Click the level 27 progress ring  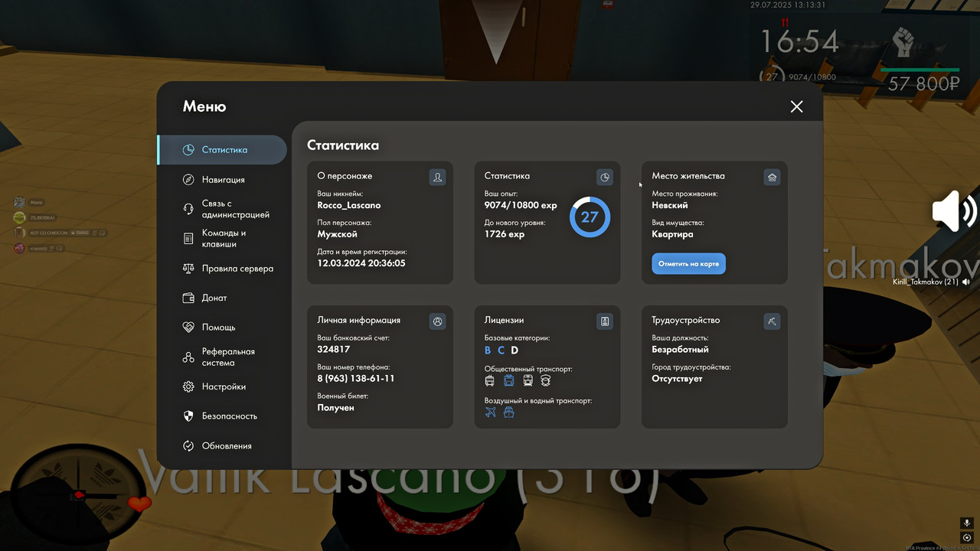(x=590, y=217)
